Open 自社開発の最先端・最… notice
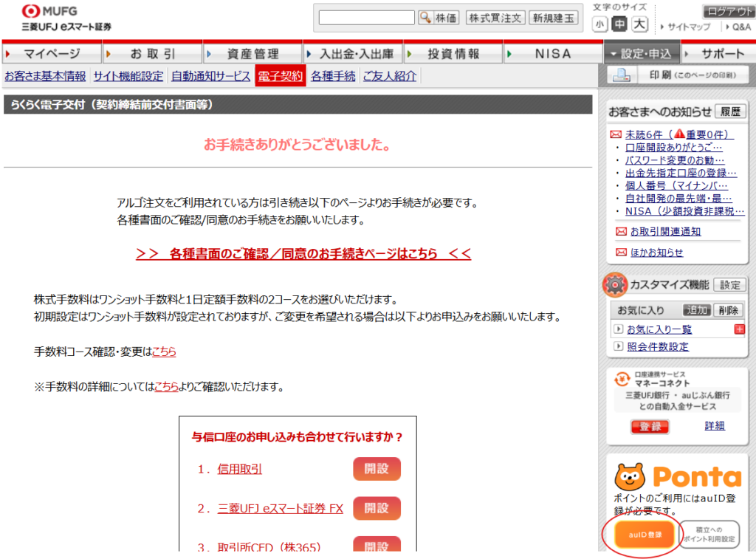This screenshot has width=756, height=559. (x=678, y=198)
